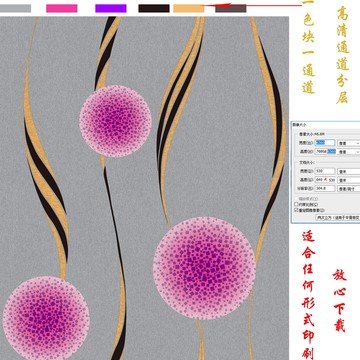This screenshot has height=360, width=360.
Task: Toggle the greyed-out scale styles checkbox
Action: click(x=296, y=199)
